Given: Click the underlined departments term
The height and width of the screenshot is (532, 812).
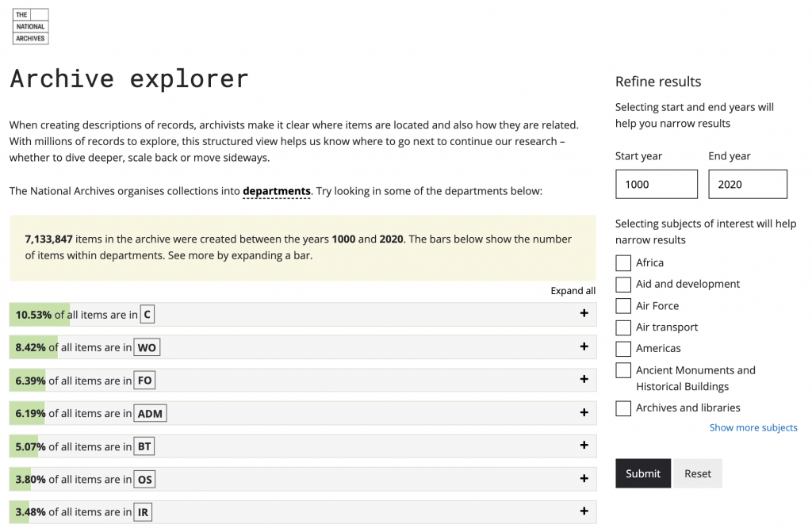Looking at the screenshot, I should (277, 191).
